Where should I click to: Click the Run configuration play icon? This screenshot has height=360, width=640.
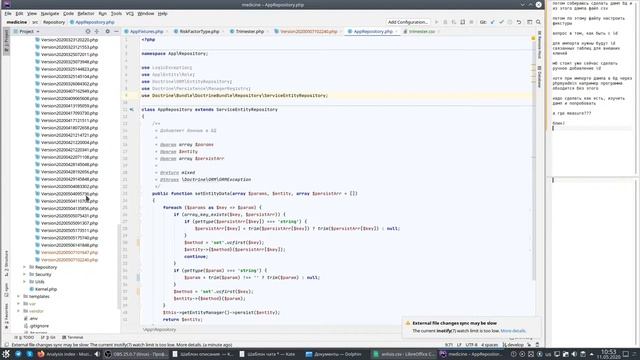[436, 22]
